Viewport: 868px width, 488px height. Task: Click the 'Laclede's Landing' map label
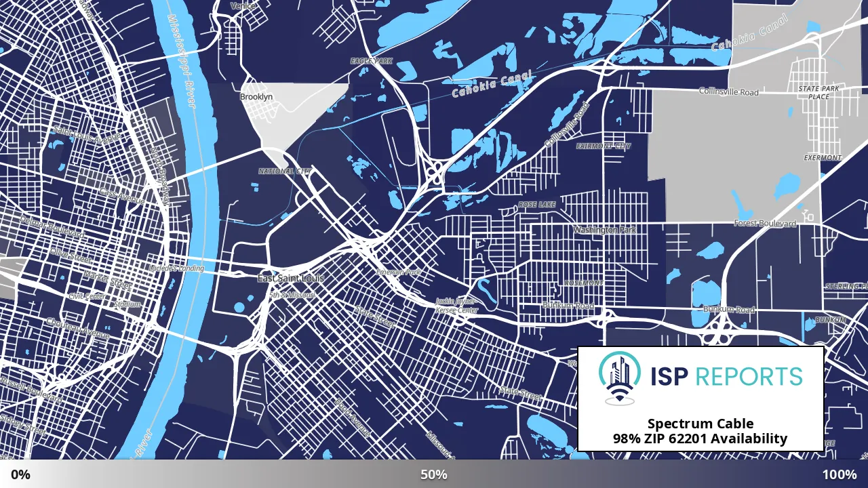[x=176, y=268]
